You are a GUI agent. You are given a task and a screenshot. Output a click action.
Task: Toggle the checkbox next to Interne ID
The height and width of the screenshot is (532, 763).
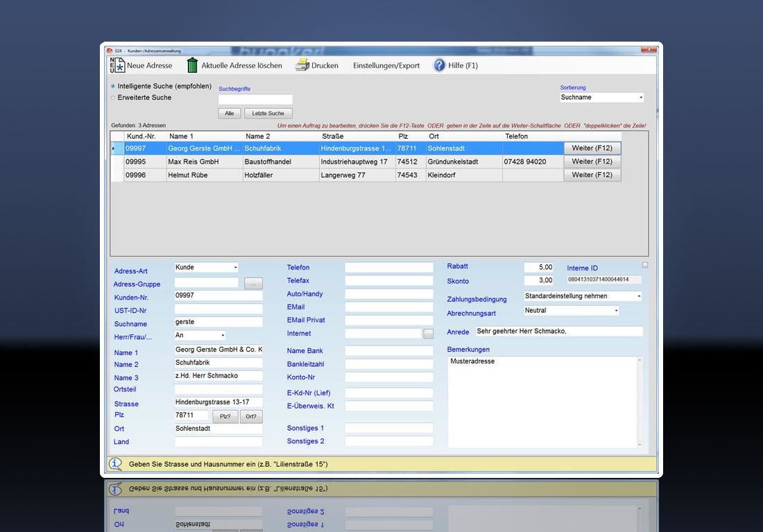[645, 265]
